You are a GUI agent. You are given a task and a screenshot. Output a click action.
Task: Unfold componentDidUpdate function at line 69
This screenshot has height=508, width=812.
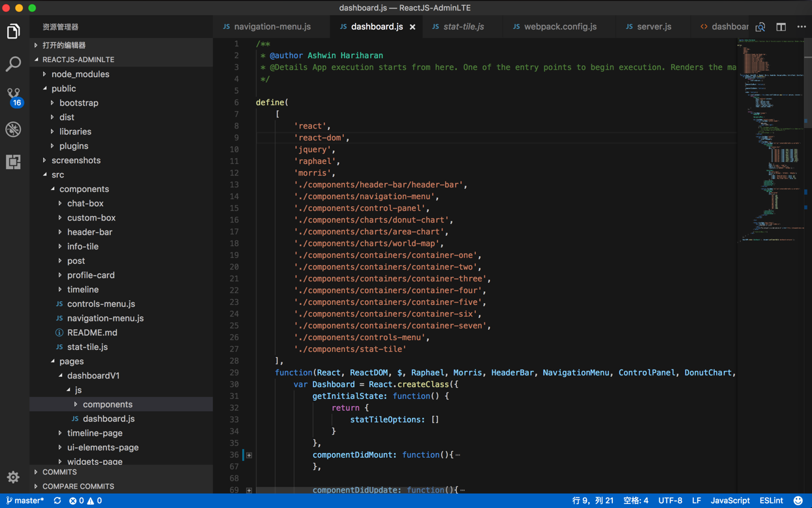(x=249, y=490)
